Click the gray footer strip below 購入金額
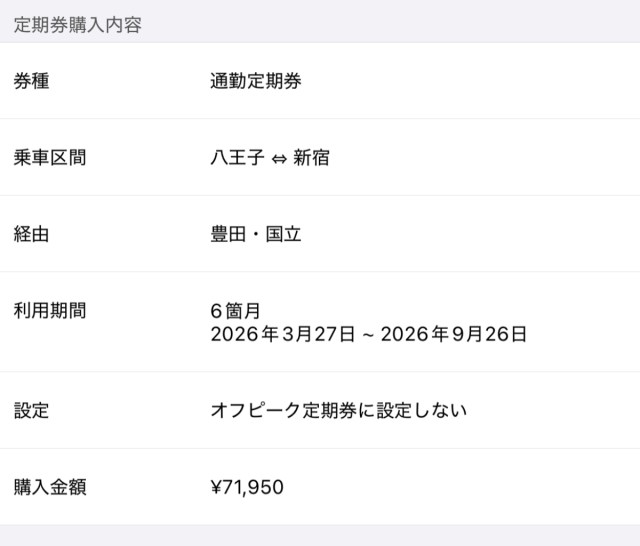 click(320, 536)
